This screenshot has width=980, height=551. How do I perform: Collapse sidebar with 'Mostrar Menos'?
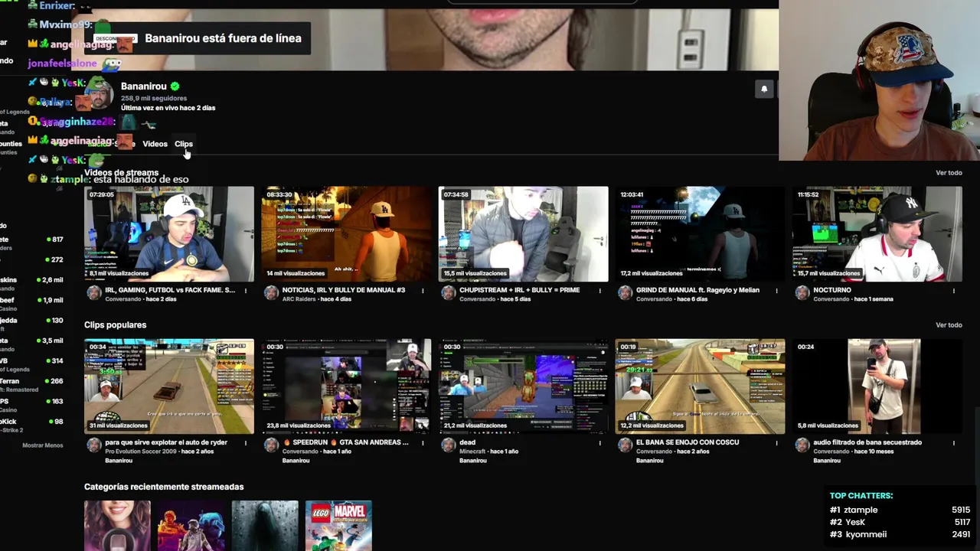point(42,445)
